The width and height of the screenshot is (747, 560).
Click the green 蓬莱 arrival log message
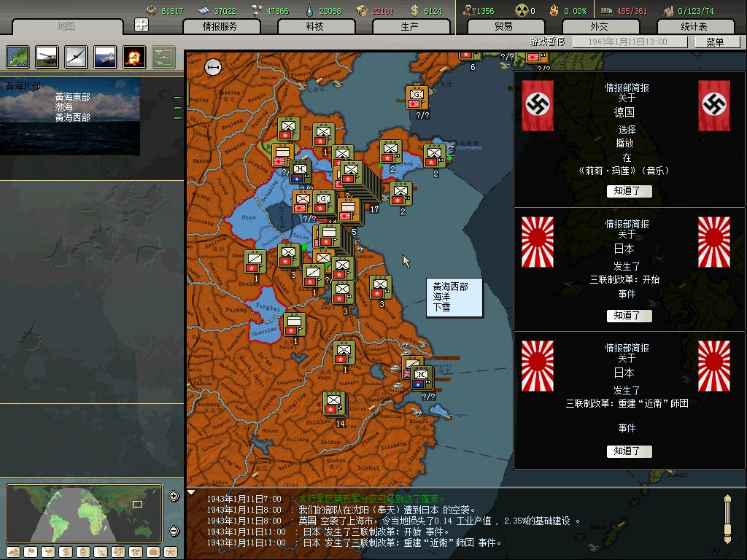(x=371, y=499)
